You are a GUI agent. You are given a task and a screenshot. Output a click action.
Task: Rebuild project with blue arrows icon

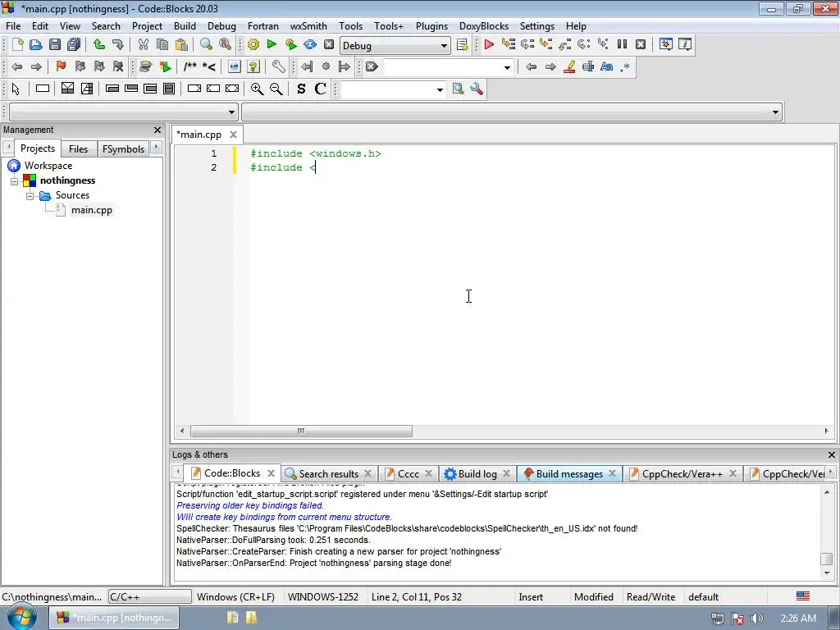[309, 44]
